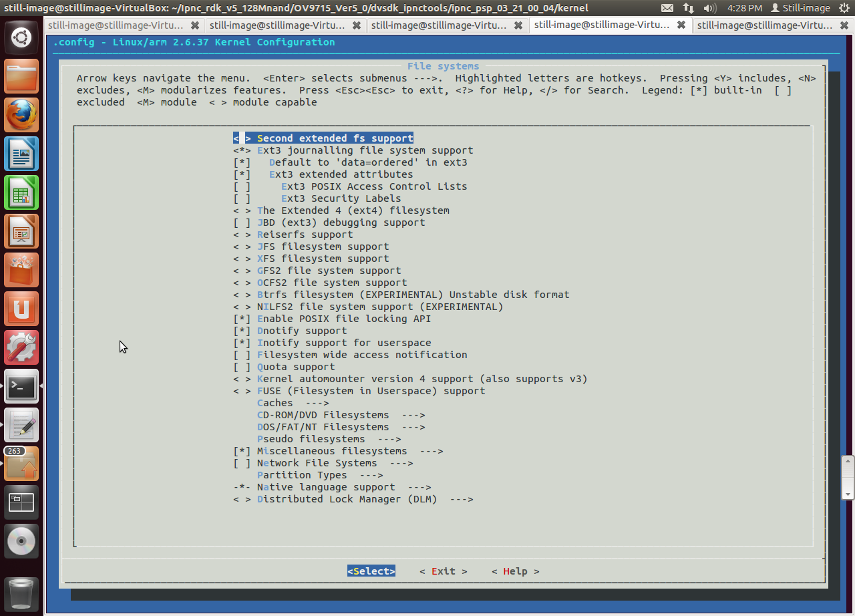Open System Settings gear-wrench icon
The height and width of the screenshot is (616, 855).
[x=22, y=347]
